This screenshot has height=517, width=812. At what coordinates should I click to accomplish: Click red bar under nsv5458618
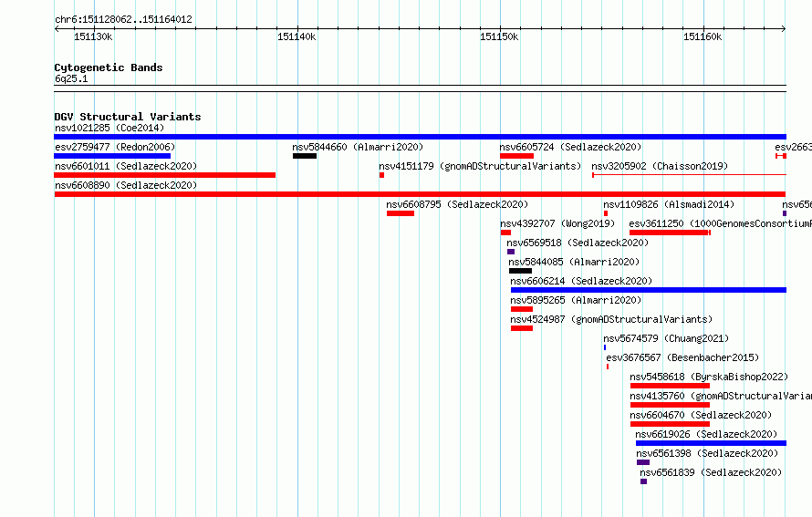[670, 386]
